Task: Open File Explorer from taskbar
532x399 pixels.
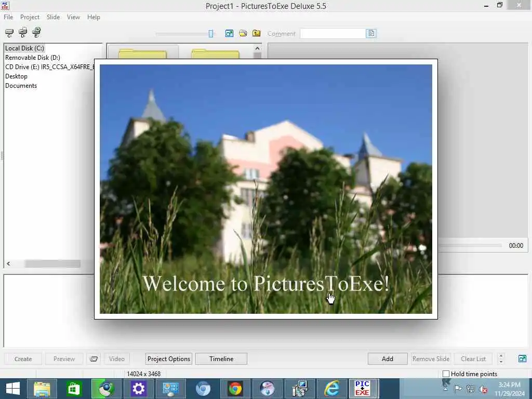Action: pyautogui.click(x=42, y=389)
